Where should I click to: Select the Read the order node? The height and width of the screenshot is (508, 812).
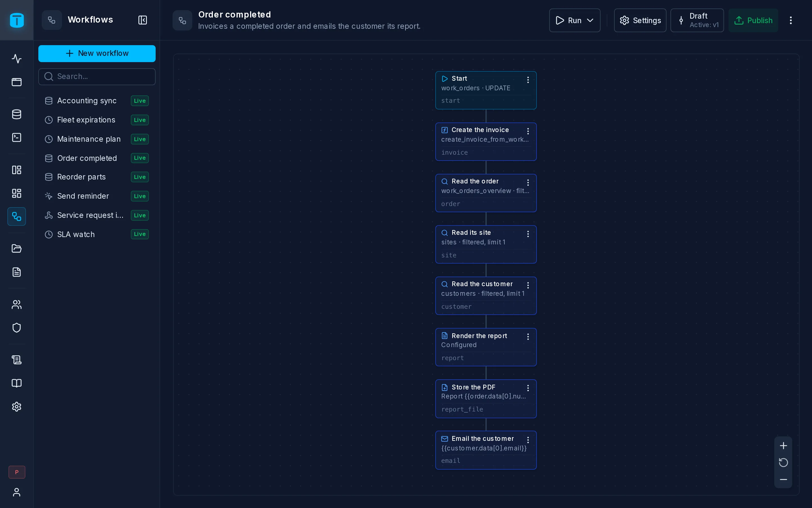point(486,193)
